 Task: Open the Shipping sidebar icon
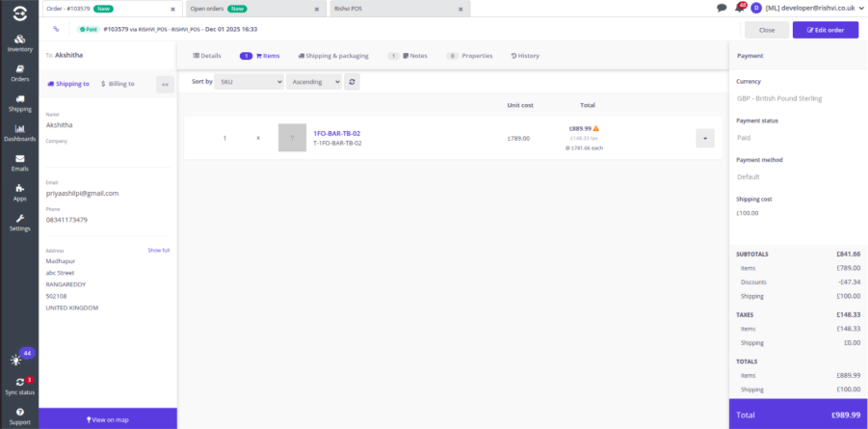point(19,102)
